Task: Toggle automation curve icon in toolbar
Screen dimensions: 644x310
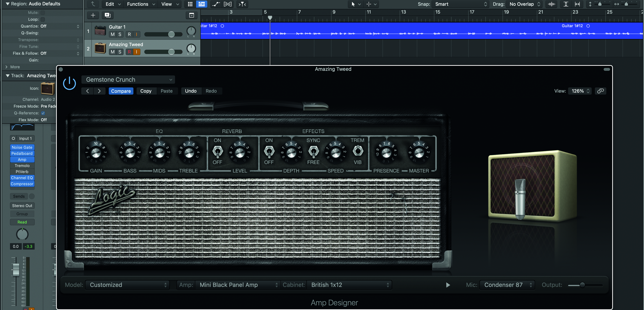Action: (216, 4)
